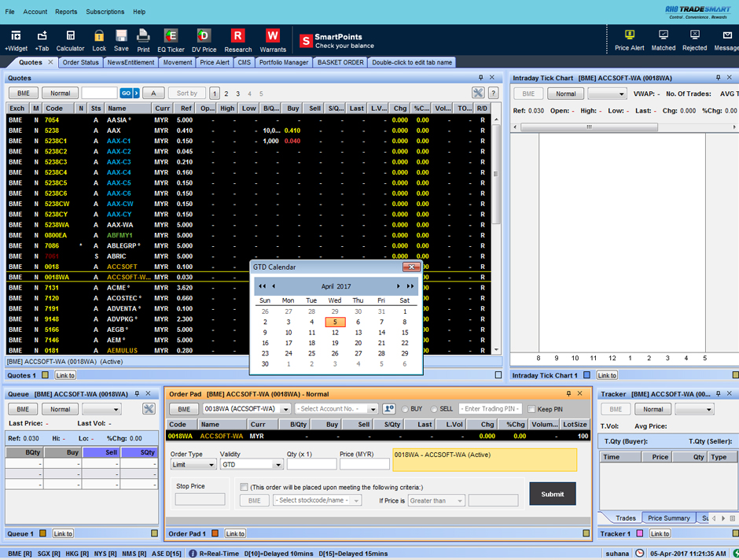Open the Research tool
The height and width of the screenshot is (560, 739).
(238, 41)
